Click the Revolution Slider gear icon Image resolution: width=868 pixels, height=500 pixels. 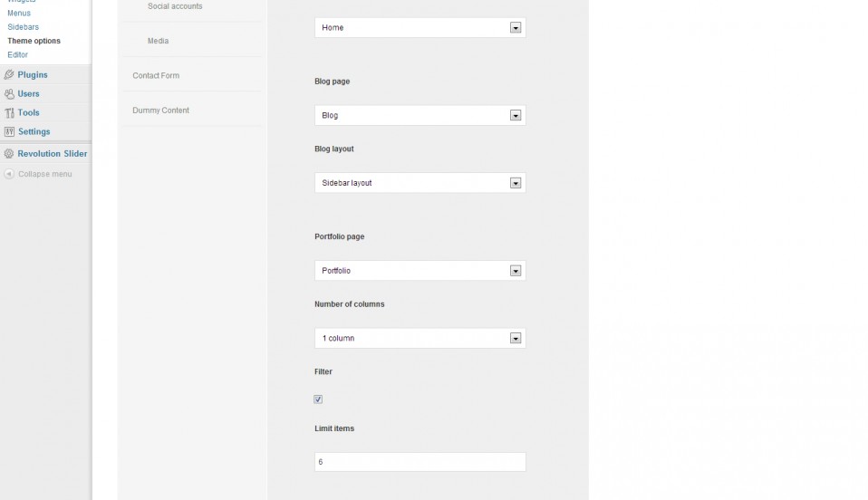(9, 154)
